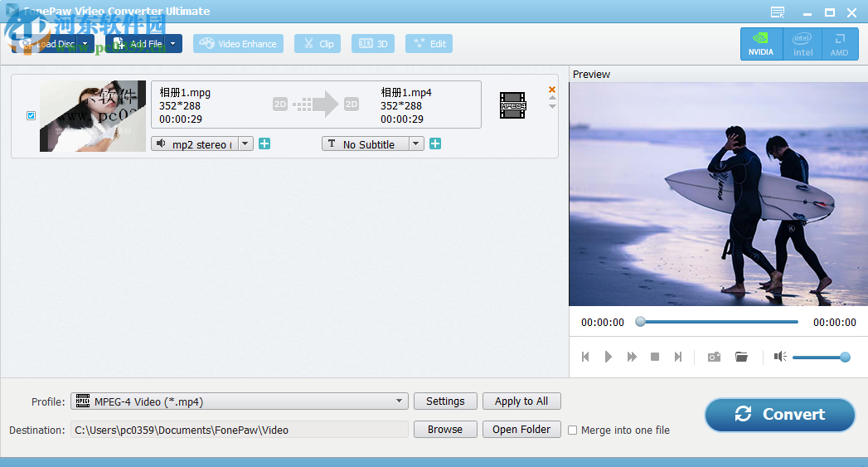The height and width of the screenshot is (467, 868).
Task: Click the source filename 相册1.mpg
Action: pyautogui.click(x=185, y=93)
